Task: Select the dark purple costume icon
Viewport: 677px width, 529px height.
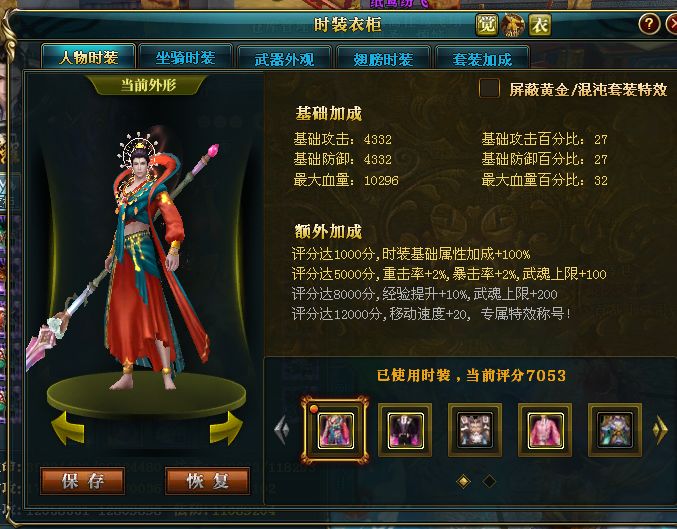Action: tap(405, 430)
